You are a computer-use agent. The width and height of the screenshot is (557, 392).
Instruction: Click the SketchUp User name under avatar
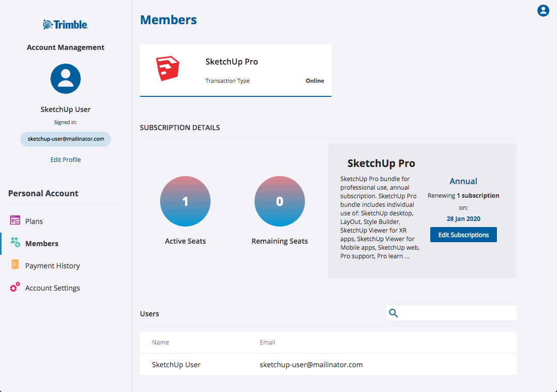(x=66, y=109)
